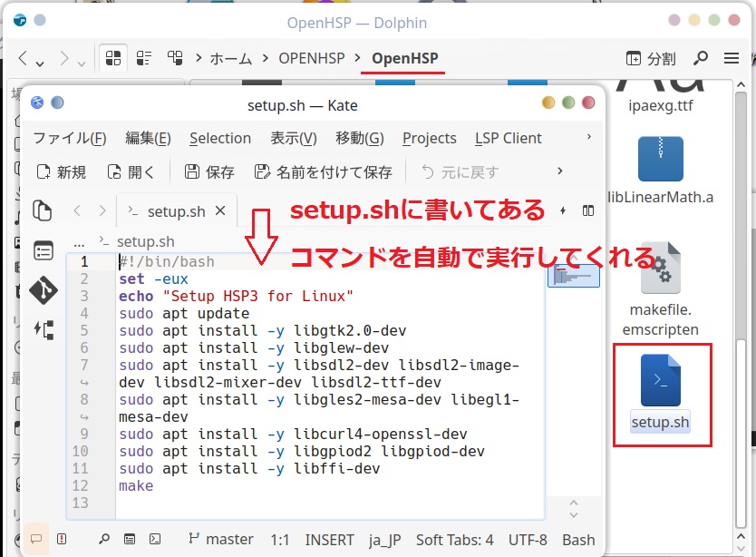Image resolution: width=756 pixels, height=557 pixels.
Task: Open the Bash syntax mode selector
Action: point(578,540)
